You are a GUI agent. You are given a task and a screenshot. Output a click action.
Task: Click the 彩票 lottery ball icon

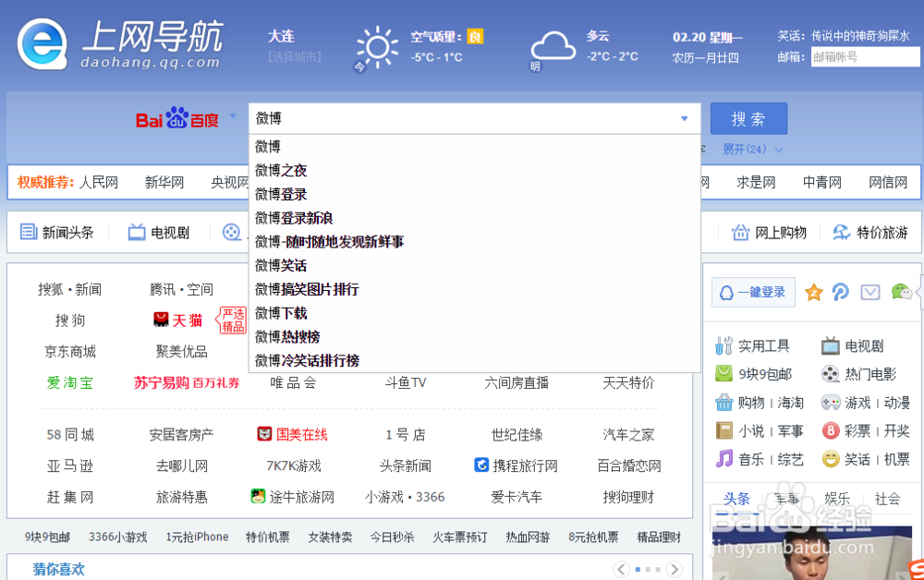[831, 430]
